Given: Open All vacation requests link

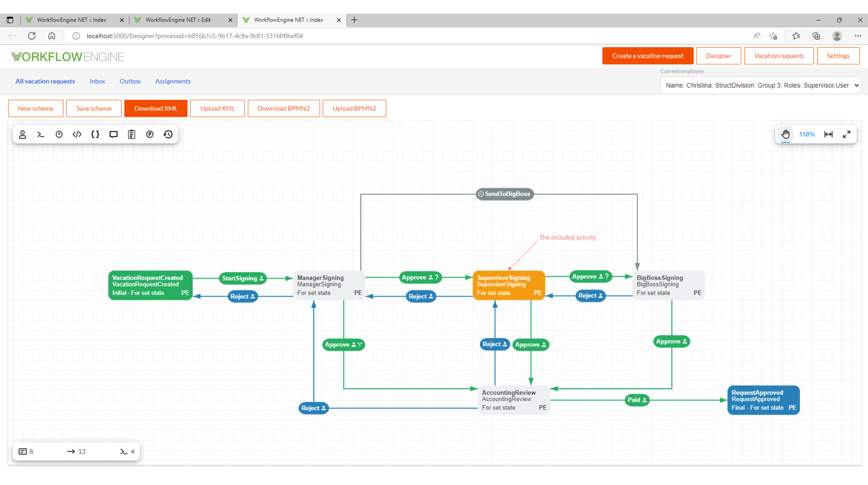Looking at the screenshot, I should pos(45,81).
